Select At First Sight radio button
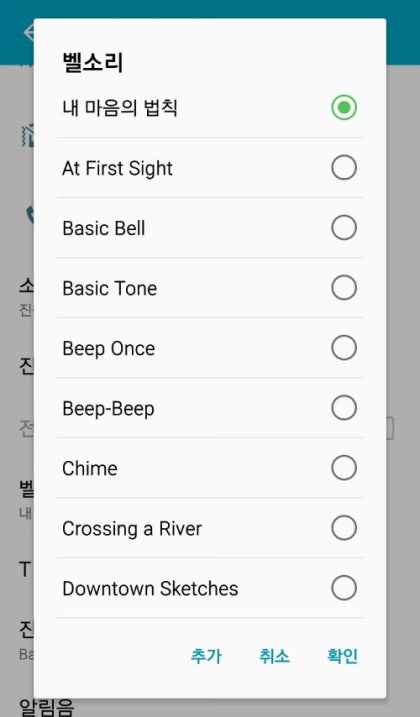The image size is (420, 717). point(344,167)
